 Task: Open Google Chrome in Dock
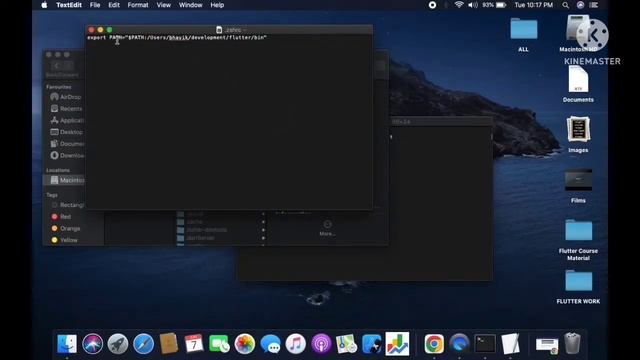434,344
